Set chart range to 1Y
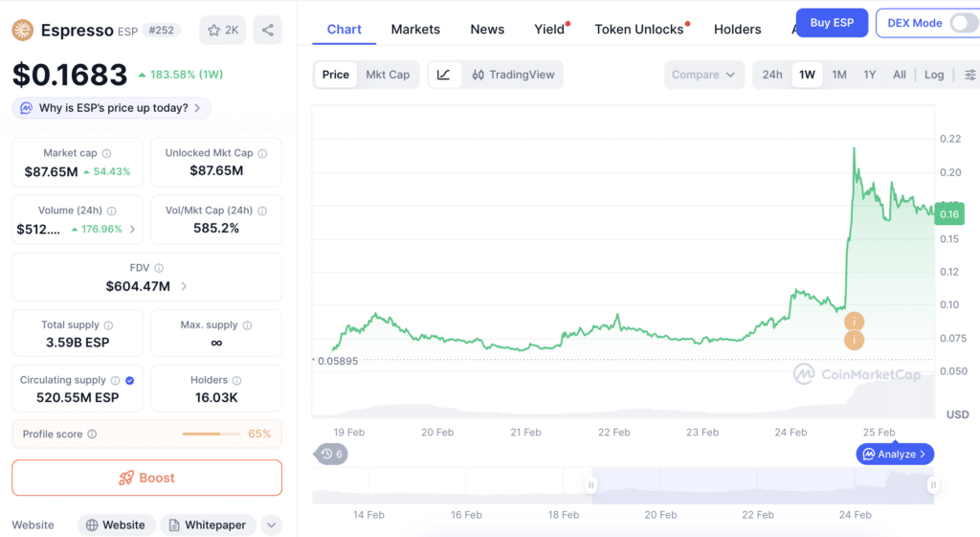 [869, 75]
